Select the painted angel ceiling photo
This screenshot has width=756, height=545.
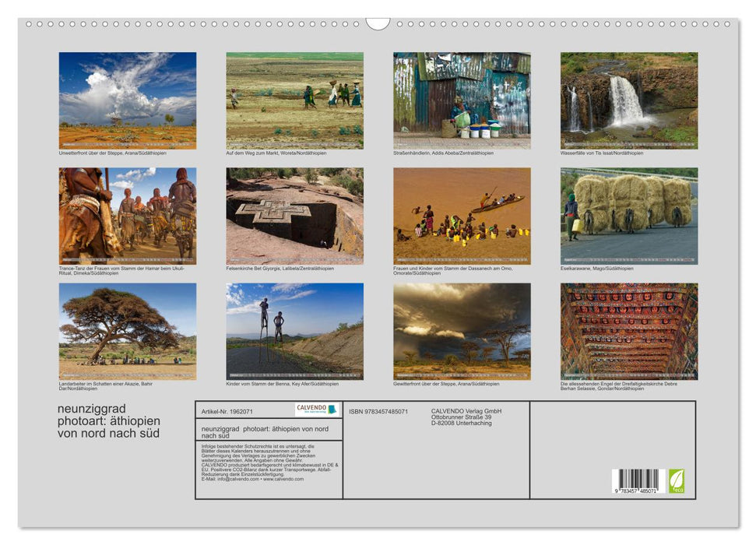(629, 331)
